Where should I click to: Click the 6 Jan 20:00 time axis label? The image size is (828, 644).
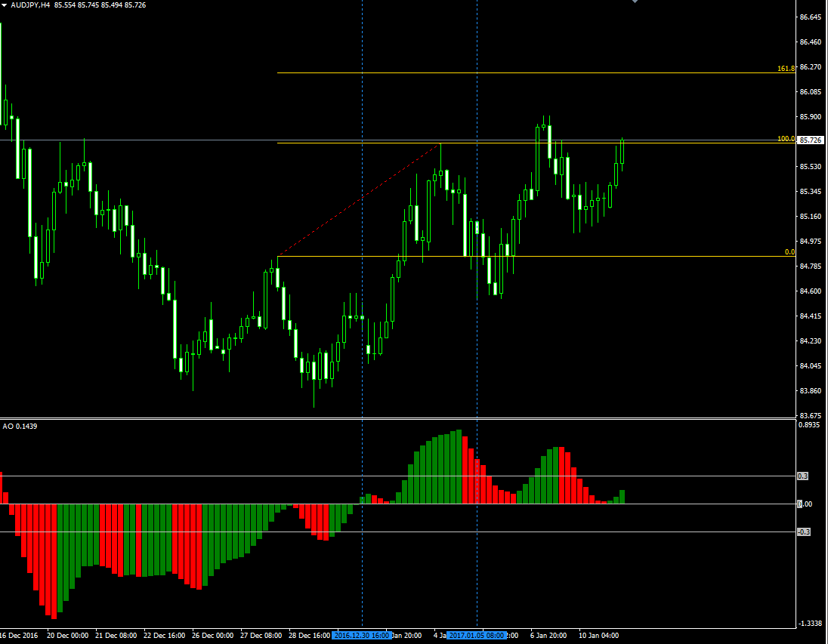(548, 636)
